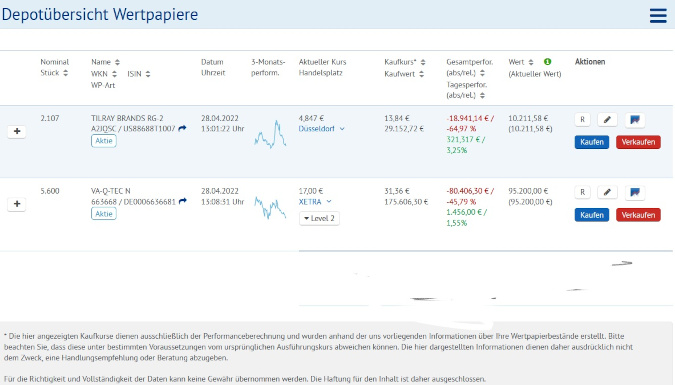The height and width of the screenshot is (385, 675).
Task: Click Aktionen column header
Action: pyautogui.click(x=590, y=62)
